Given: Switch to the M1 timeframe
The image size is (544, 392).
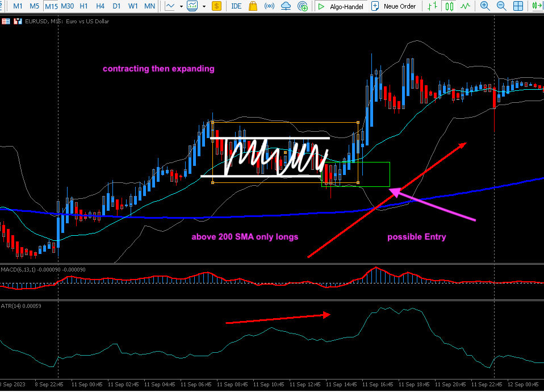Looking at the screenshot, I should point(18,6).
